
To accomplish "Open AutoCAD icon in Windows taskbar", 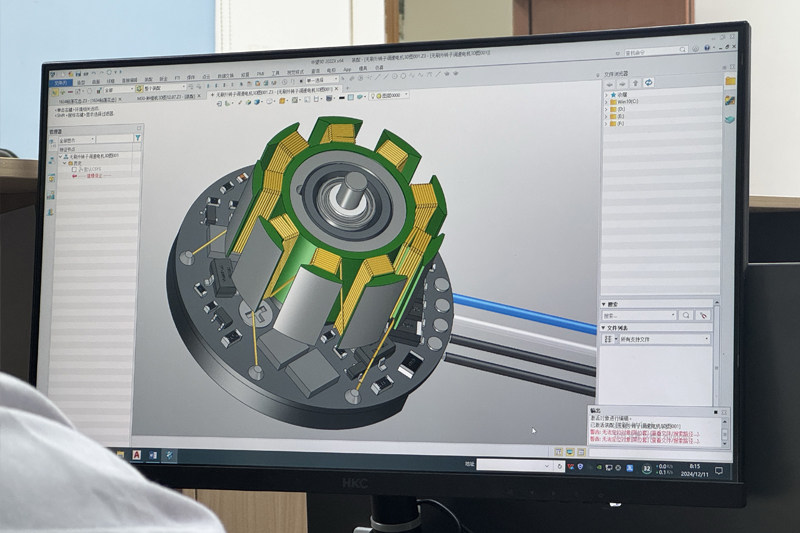I will (134, 454).
